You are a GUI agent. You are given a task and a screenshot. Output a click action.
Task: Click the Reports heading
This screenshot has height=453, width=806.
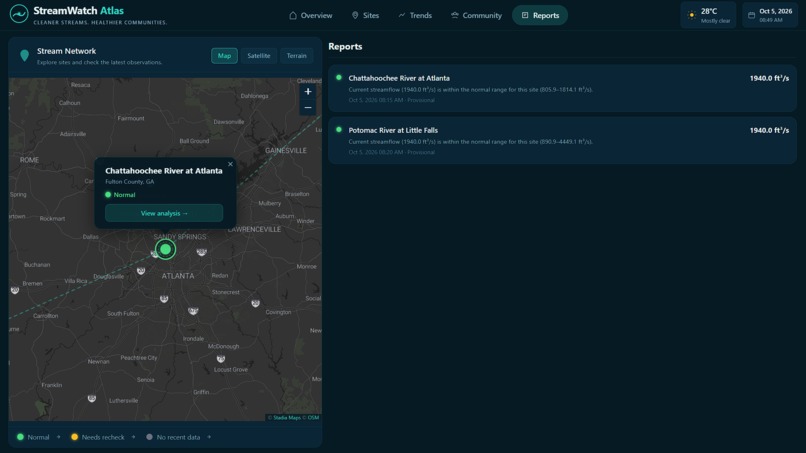(x=345, y=46)
